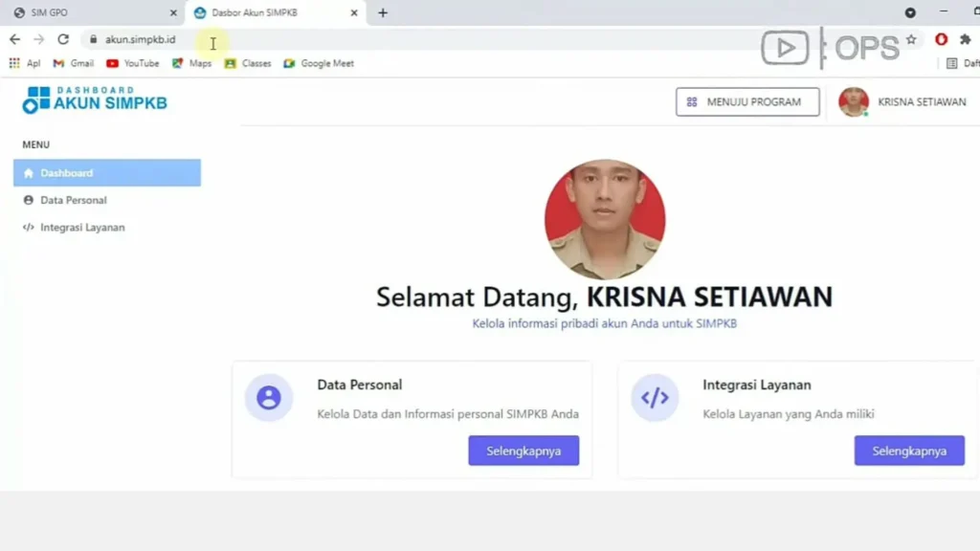Click the Data Personal card person icon
This screenshot has height=551, width=980.
tap(269, 397)
